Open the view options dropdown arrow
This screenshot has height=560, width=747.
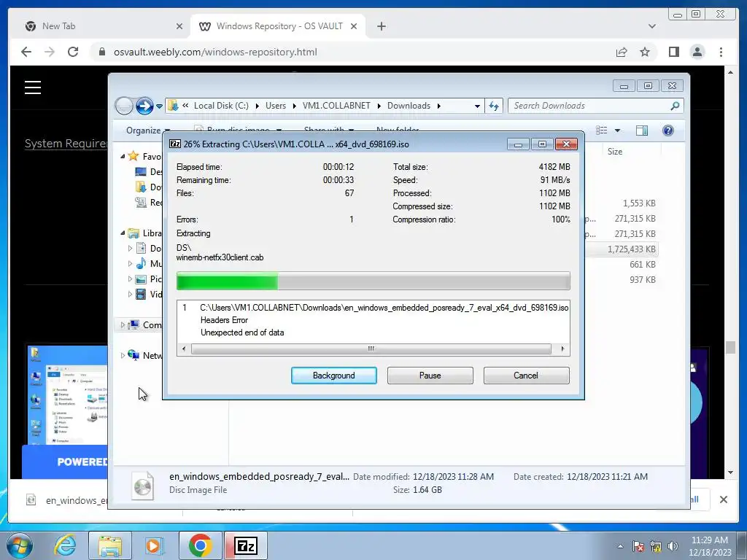click(617, 131)
